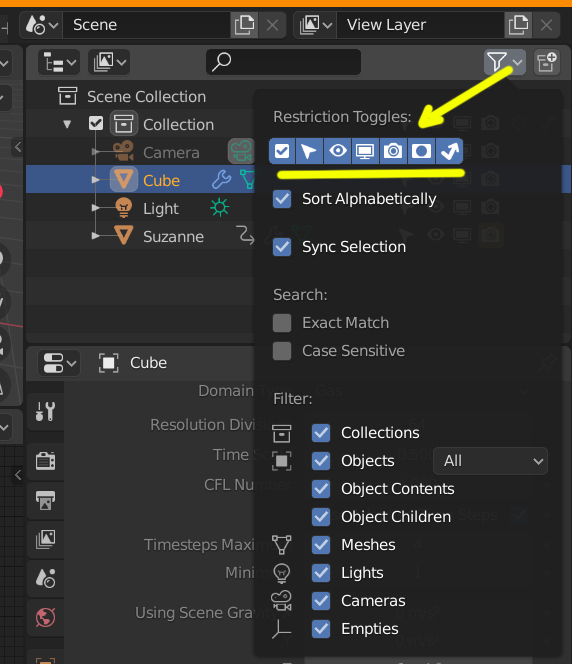Open the Tool properties tab
572x664 pixels.
pyautogui.click(x=45, y=411)
